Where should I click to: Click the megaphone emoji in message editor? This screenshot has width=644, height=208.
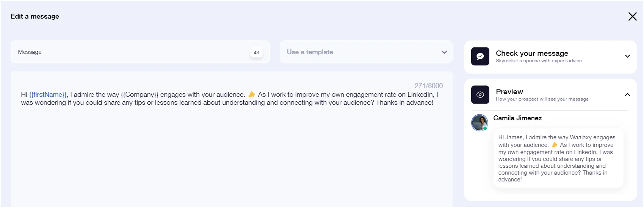252,95
